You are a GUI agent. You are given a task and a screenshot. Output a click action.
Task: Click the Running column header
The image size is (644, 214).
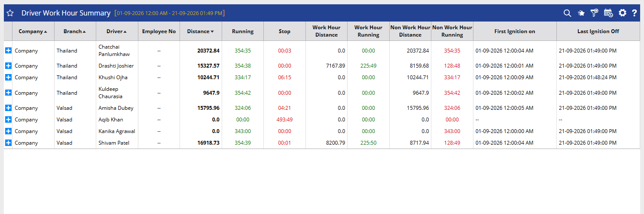243,31
